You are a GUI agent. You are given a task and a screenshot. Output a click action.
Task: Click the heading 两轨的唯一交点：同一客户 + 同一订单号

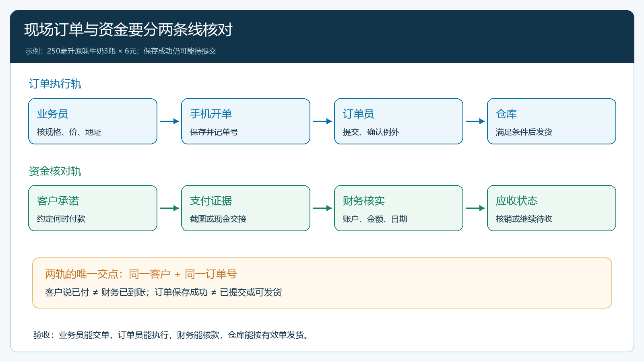(141, 274)
